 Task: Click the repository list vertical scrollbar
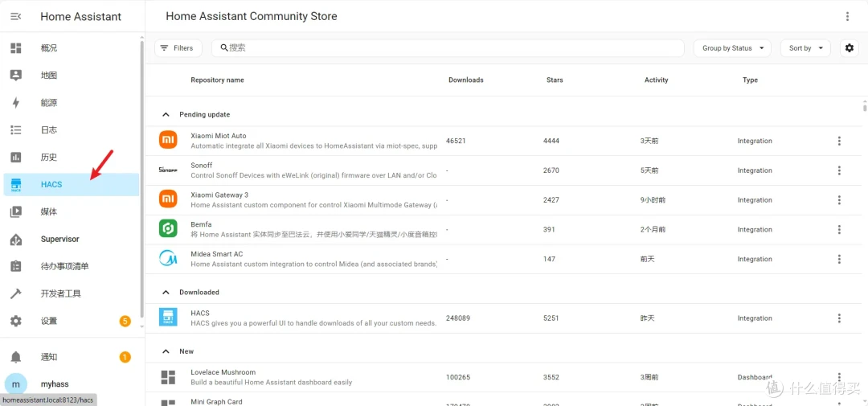[x=865, y=106]
